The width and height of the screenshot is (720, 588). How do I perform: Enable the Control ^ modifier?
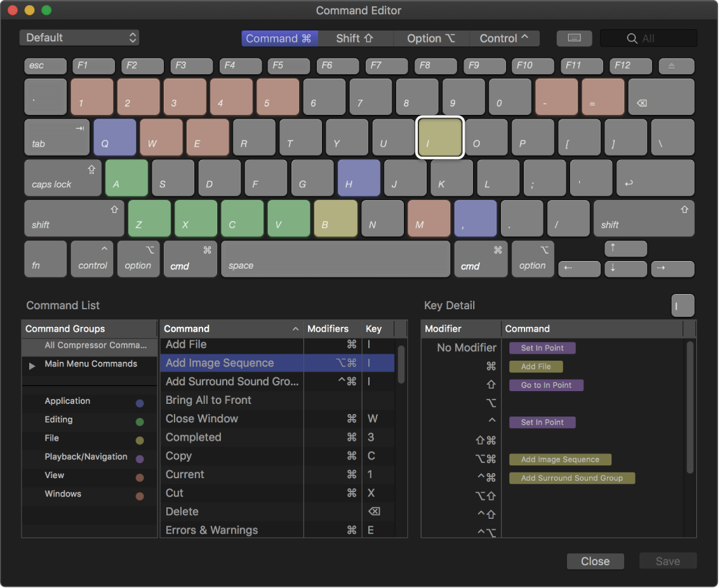tap(504, 38)
